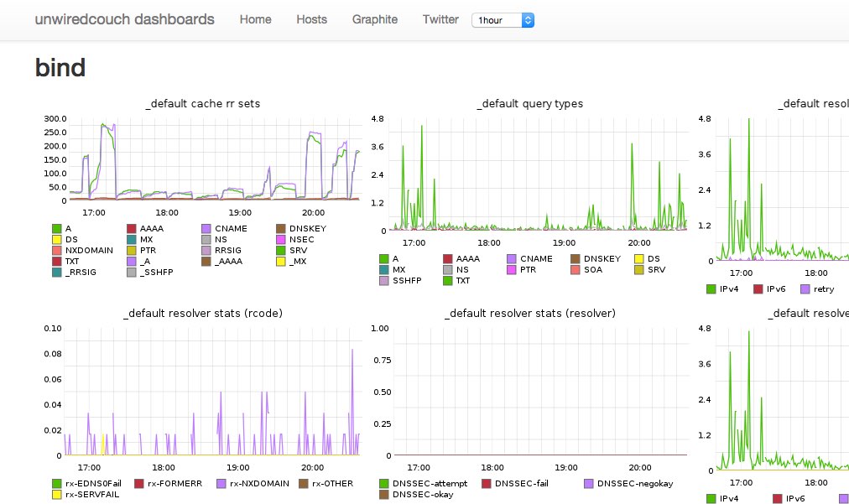This screenshot has height=504, width=849.
Task: Click the DNSSEC-fail legend swatch
Action: tap(487, 483)
